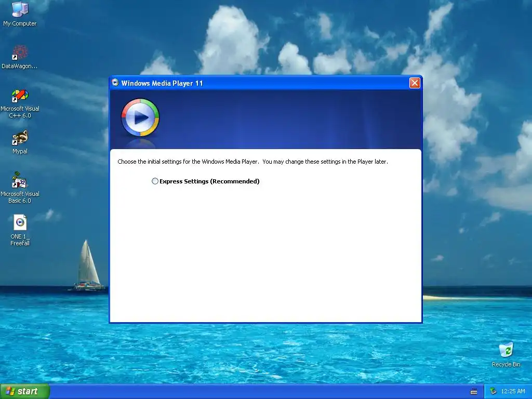Select Express Settings (Recommended) radio button
Viewport: 532px width, 399px height.
point(155,181)
